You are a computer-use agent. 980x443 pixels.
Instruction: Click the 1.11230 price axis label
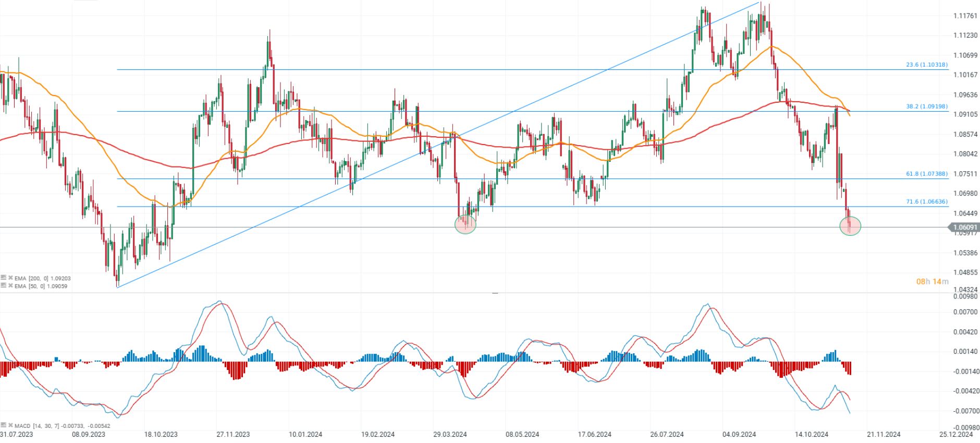(965, 35)
